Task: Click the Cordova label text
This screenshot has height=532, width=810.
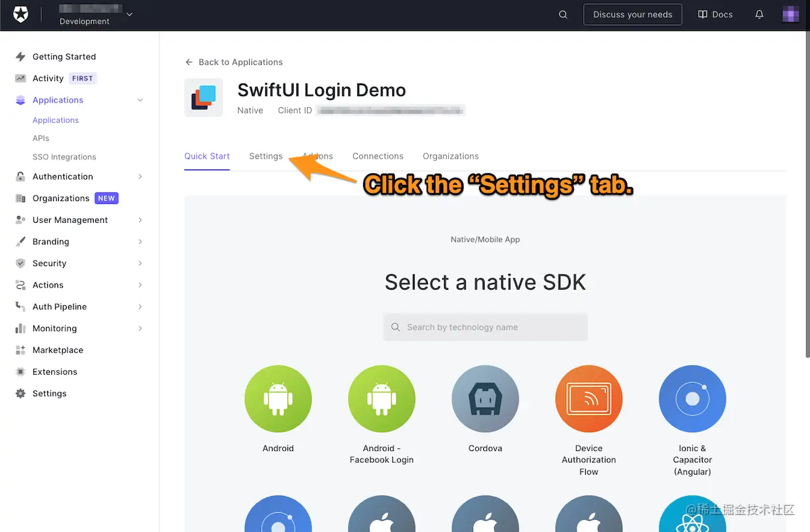Action: 485,448
